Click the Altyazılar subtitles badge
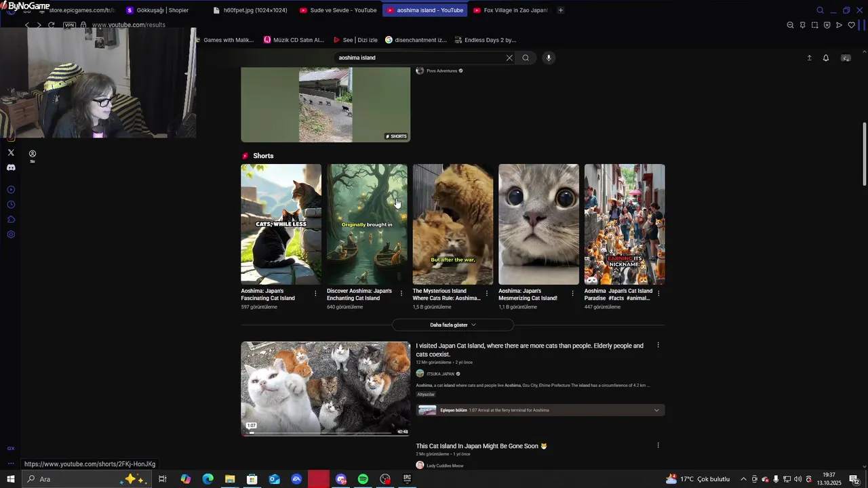The image size is (868, 488). click(426, 394)
